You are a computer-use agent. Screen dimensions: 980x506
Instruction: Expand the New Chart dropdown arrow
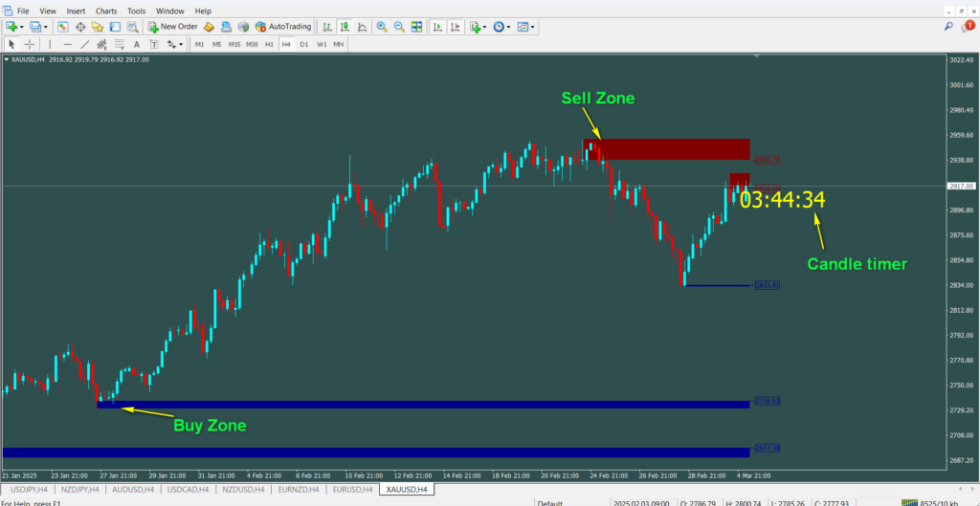(22, 27)
